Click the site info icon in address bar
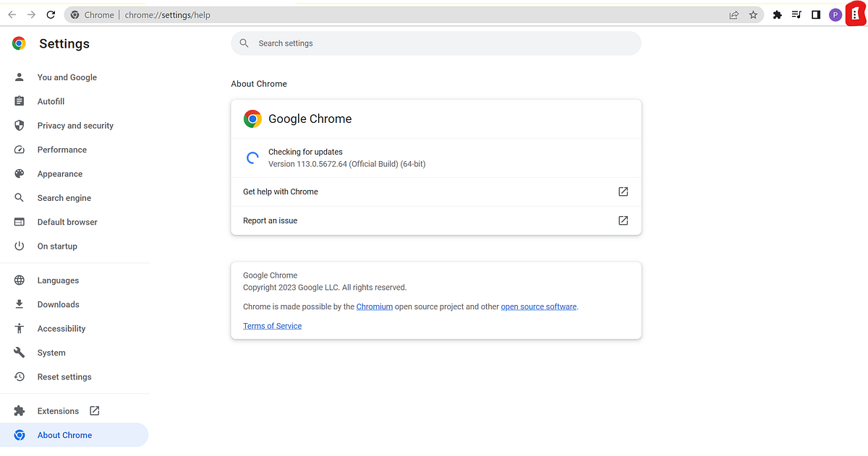868x456 pixels. click(x=77, y=14)
